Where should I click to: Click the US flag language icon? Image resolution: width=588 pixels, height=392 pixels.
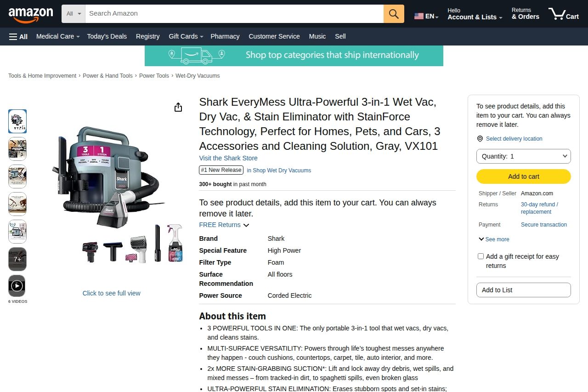419,16
